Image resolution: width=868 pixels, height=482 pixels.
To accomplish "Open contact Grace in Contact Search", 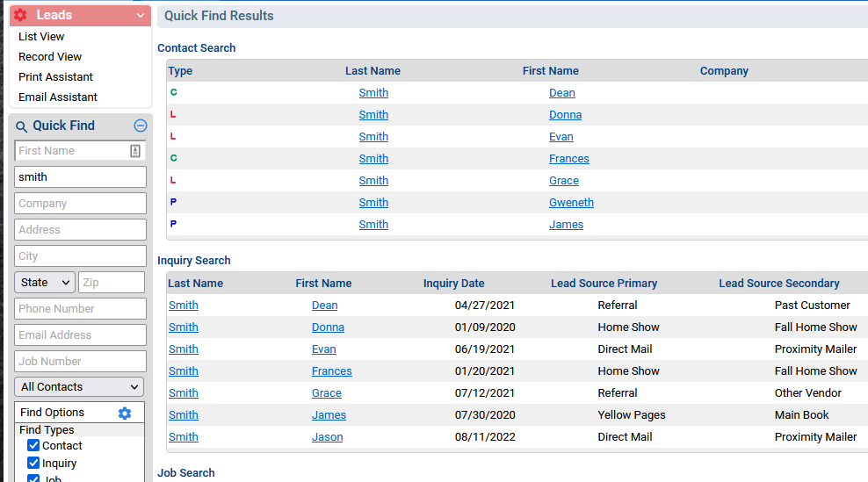I will 563,180.
